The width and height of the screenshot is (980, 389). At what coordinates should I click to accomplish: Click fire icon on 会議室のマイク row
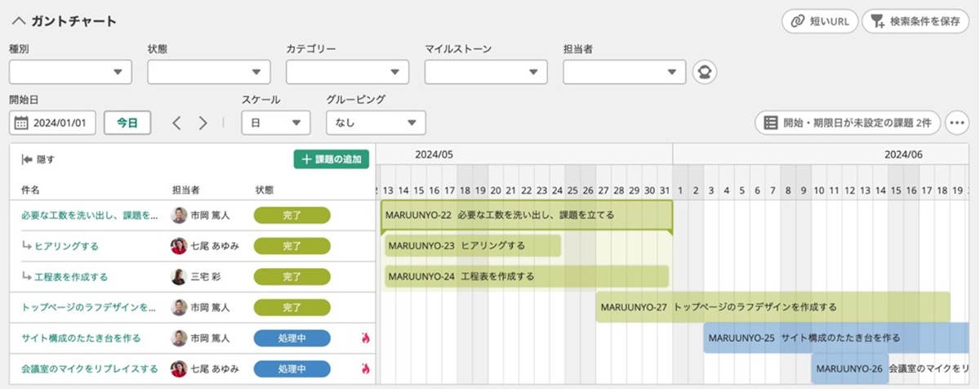coord(366,369)
